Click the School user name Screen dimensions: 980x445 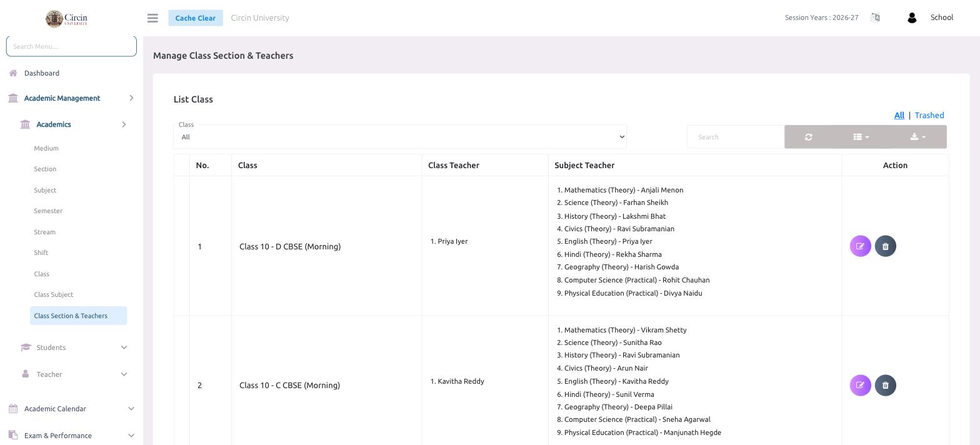[x=941, y=17]
